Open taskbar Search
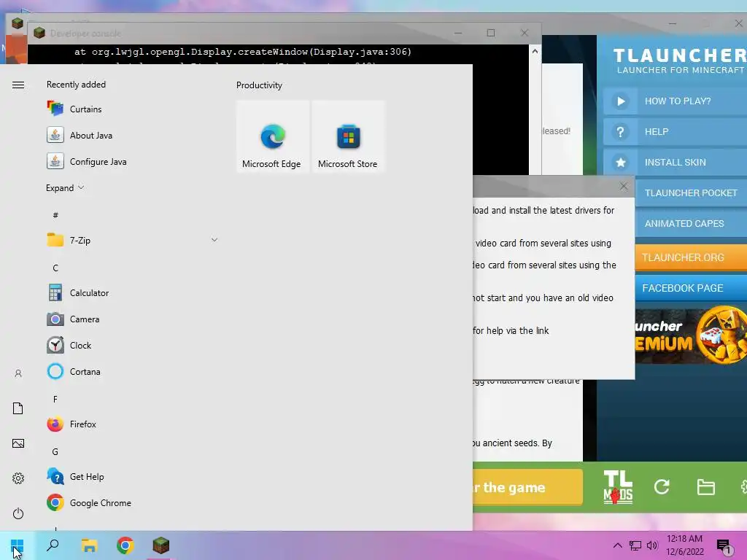747x560 pixels. point(53,545)
